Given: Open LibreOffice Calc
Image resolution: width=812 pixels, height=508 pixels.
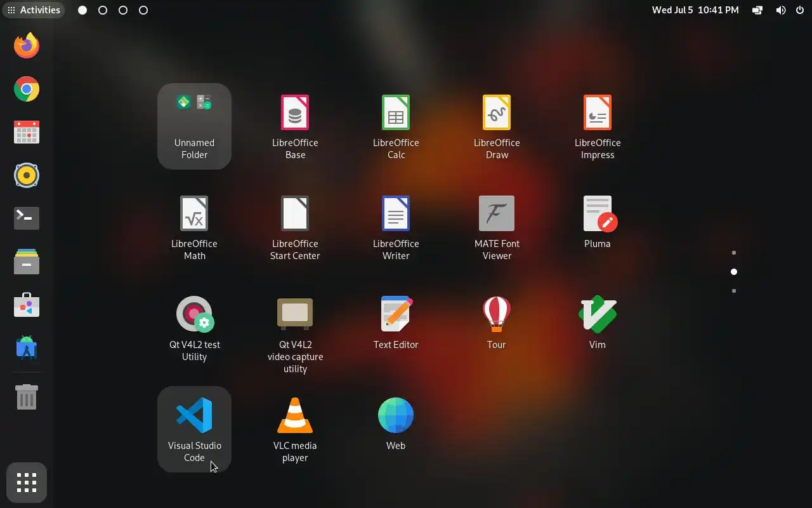Looking at the screenshot, I should pyautogui.click(x=396, y=126).
